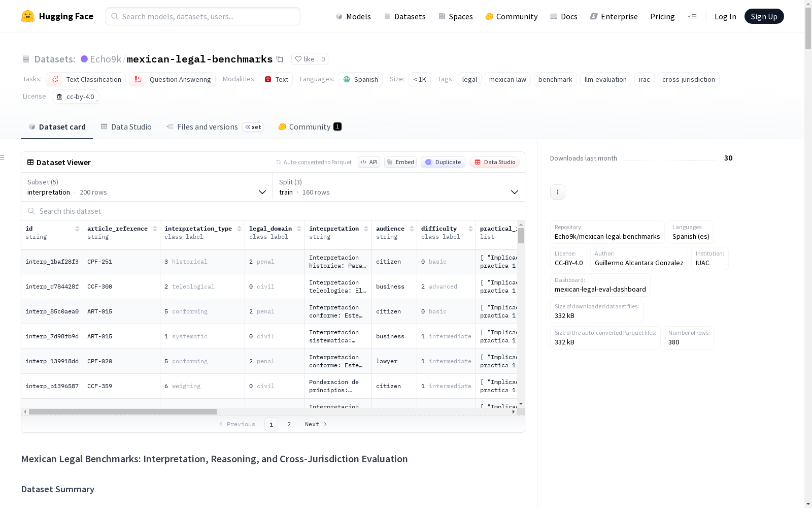Screen dimensions: 812x508
Task: Click the mexican-law tag
Action: pos(507,79)
